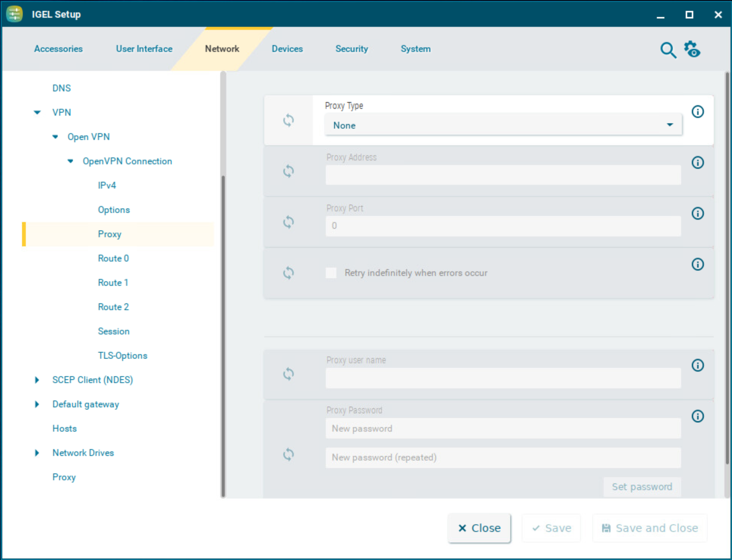Viewport: 732px width, 560px height.
Task: Click the gear-with-eye settings view icon
Action: tap(692, 50)
